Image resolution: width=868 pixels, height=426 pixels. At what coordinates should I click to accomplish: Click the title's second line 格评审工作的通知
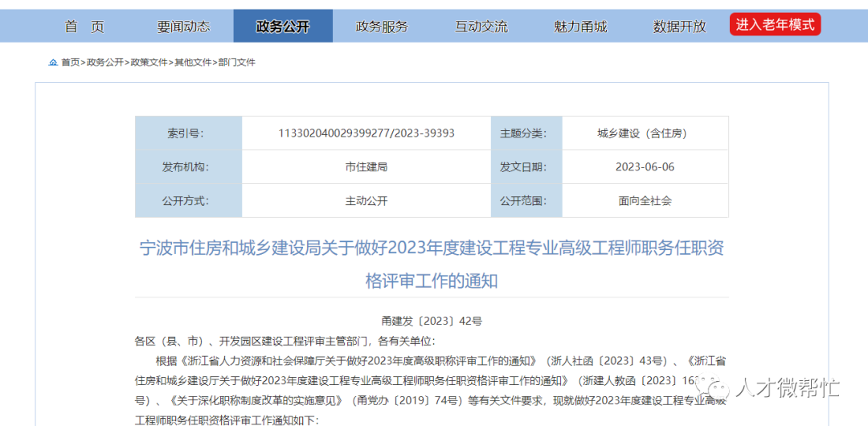432,281
